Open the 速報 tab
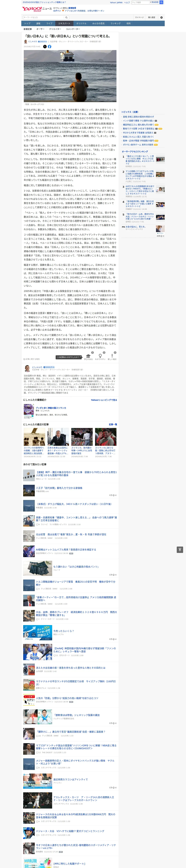Viewport: 186px width, 868px height. (38, 24)
